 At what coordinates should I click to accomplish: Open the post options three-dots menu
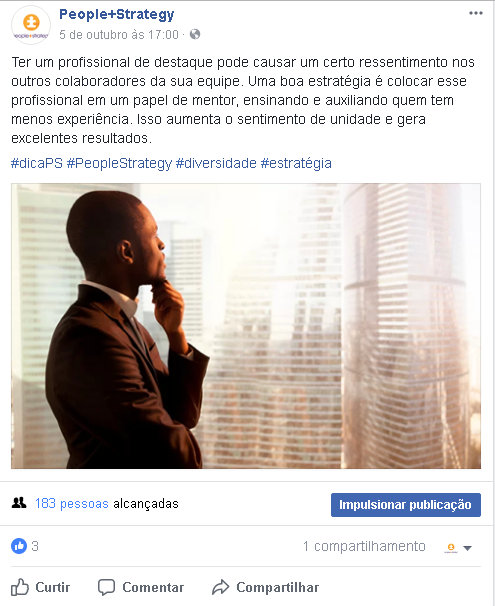pyautogui.click(x=476, y=13)
